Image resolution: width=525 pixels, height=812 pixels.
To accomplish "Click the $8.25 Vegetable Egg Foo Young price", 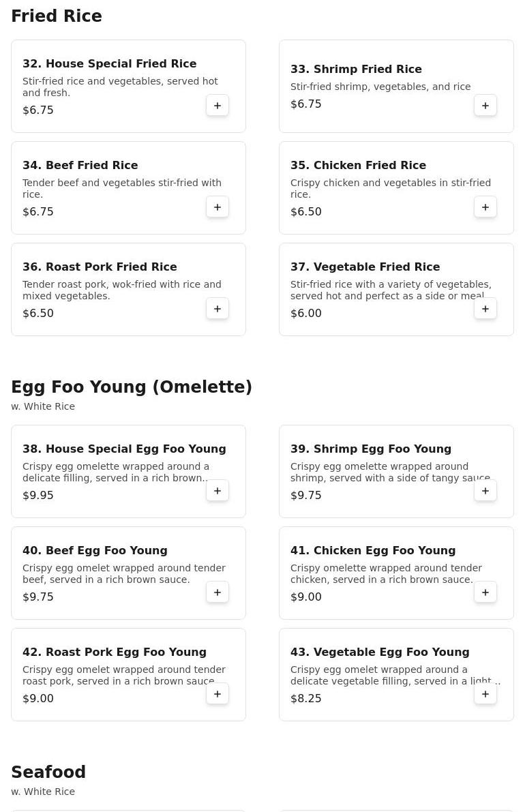I will tap(306, 698).
